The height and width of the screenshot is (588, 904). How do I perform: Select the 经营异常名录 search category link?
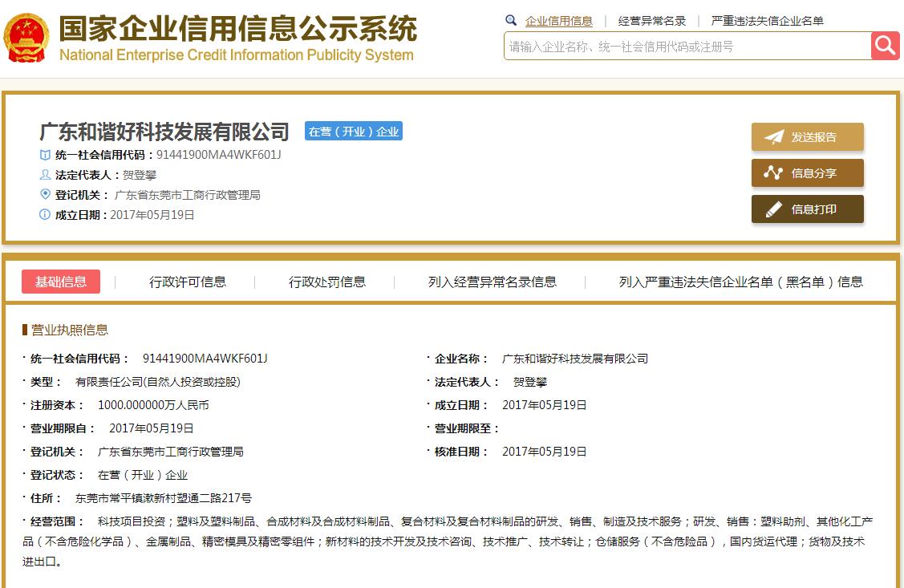(x=652, y=21)
